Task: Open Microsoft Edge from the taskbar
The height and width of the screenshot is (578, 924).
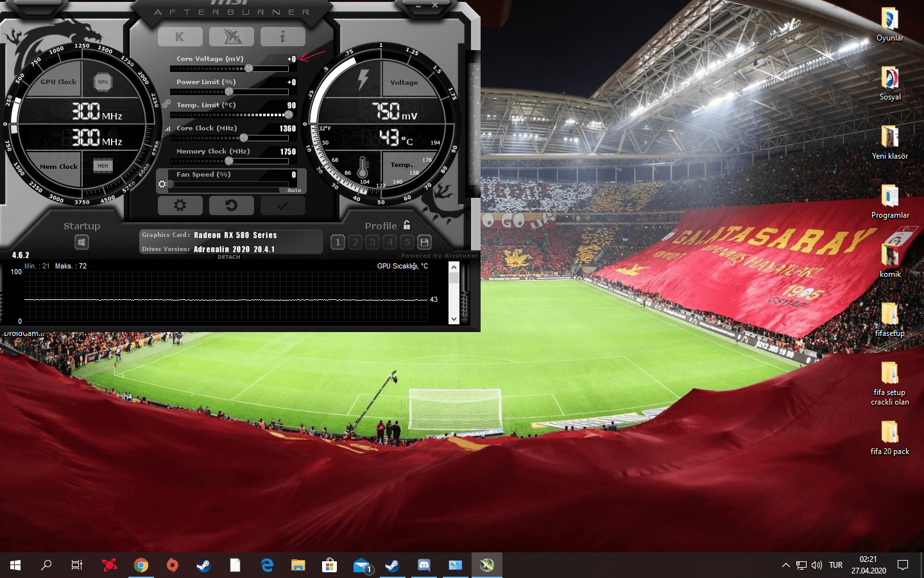Action: point(267,565)
